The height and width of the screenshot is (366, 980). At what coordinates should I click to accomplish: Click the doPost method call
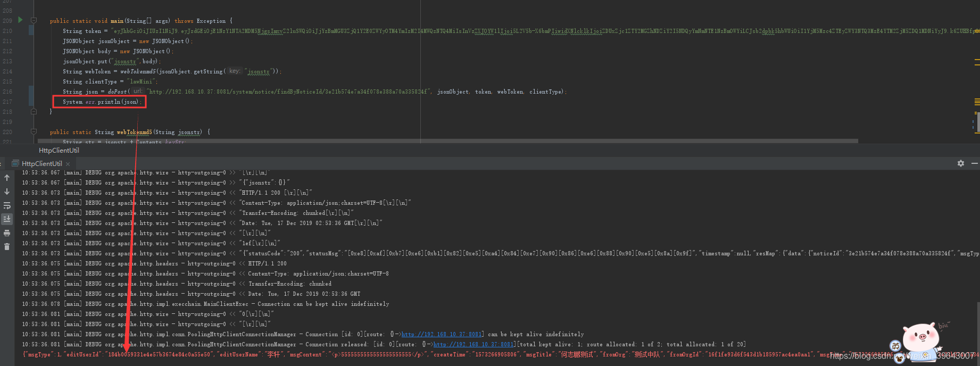point(118,91)
